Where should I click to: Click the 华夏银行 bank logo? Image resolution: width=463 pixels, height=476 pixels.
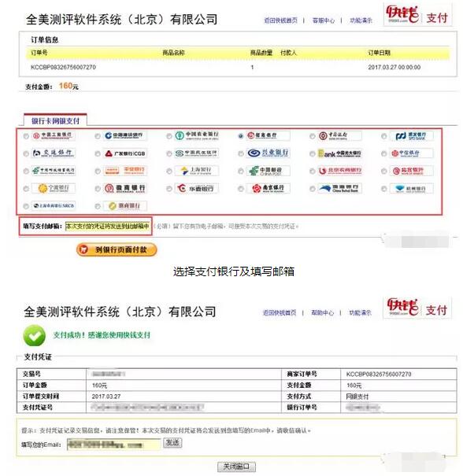click(x=197, y=188)
